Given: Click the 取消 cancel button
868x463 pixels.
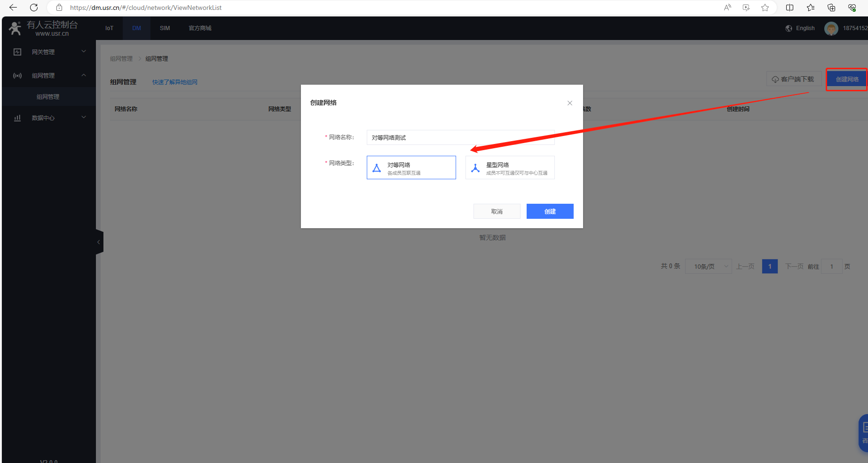Looking at the screenshot, I should click(x=497, y=211).
